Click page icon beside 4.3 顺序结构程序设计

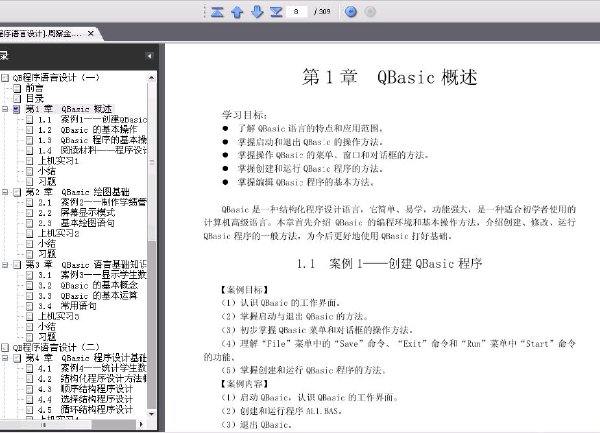[29, 389]
